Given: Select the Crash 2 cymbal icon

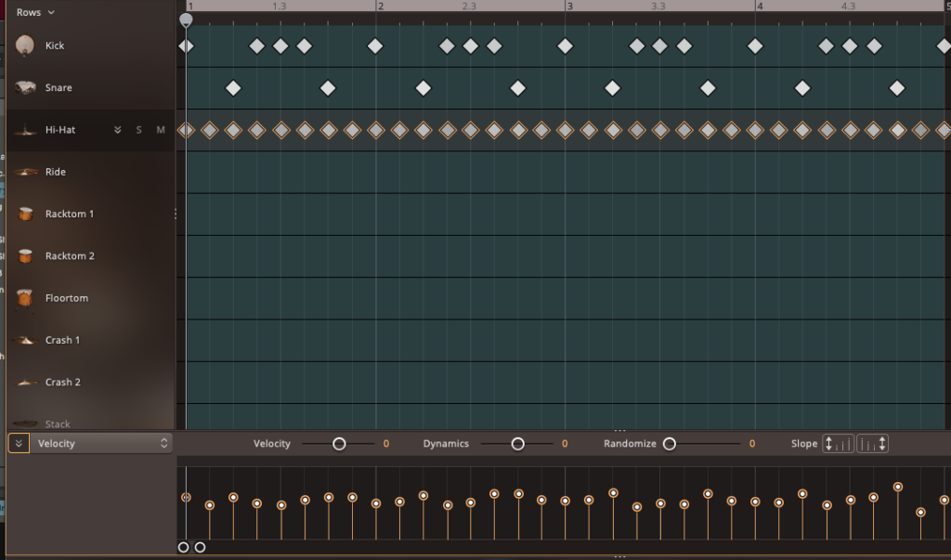Looking at the screenshot, I should pos(26,383).
